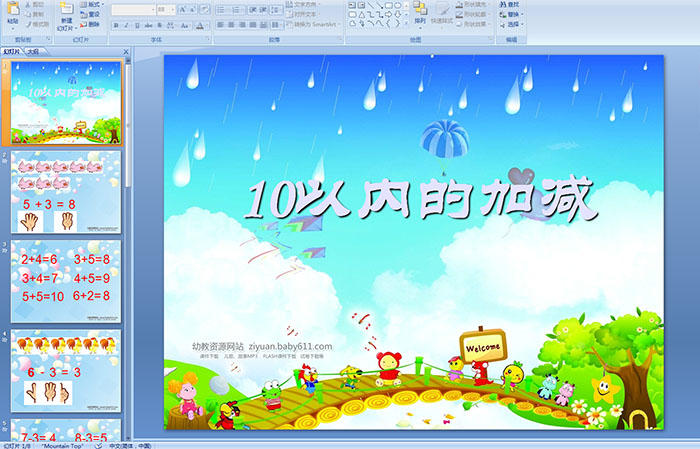Viewport: 700px width, 449px height.
Task: Open the font name combo box
Action: pos(133,9)
